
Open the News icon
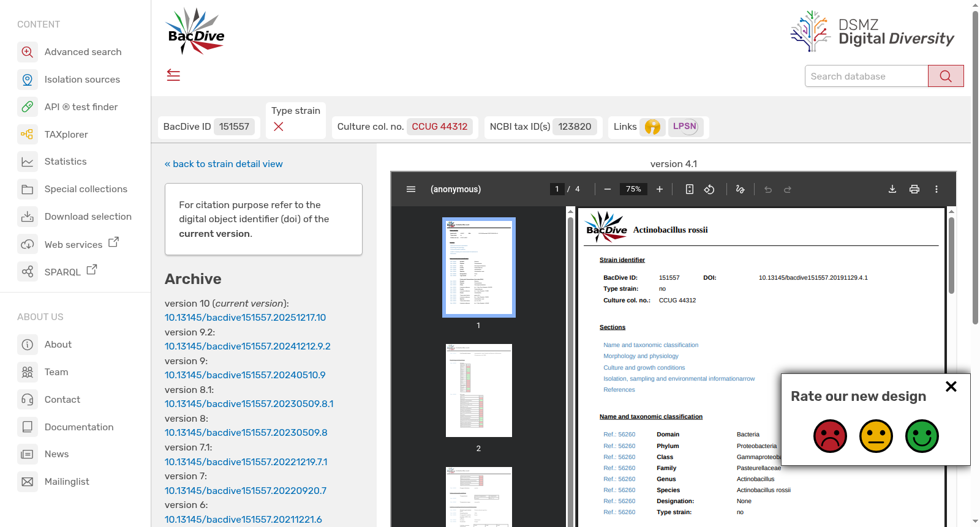28,454
